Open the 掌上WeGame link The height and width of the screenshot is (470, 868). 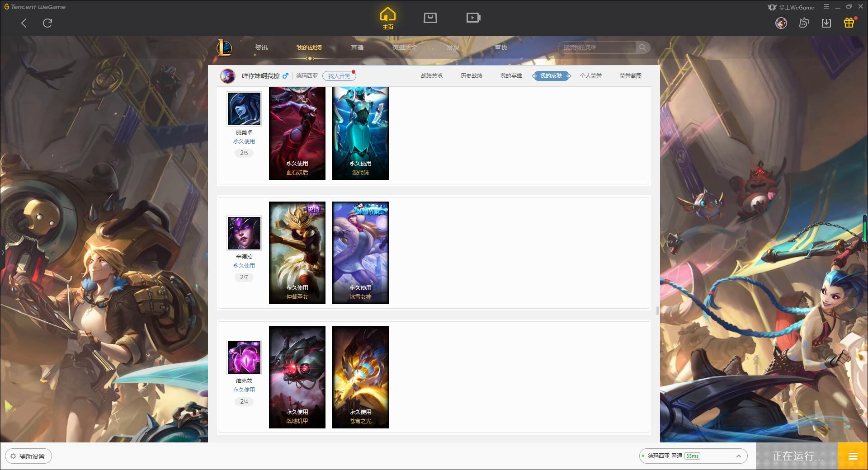[791, 7]
